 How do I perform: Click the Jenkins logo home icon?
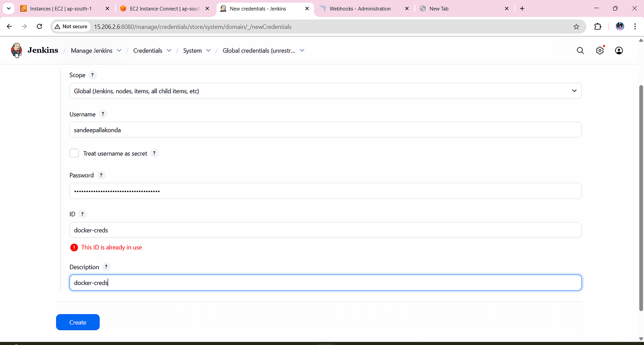coord(17,51)
